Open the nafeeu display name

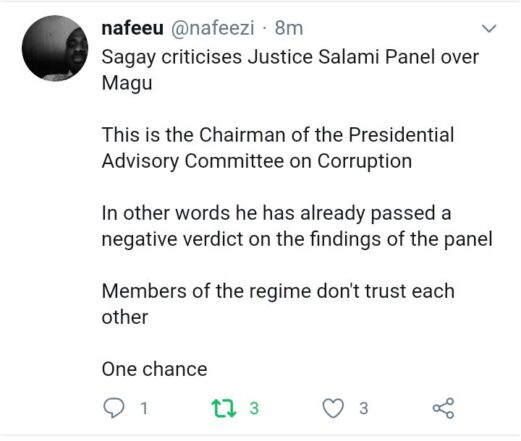click(x=132, y=28)
